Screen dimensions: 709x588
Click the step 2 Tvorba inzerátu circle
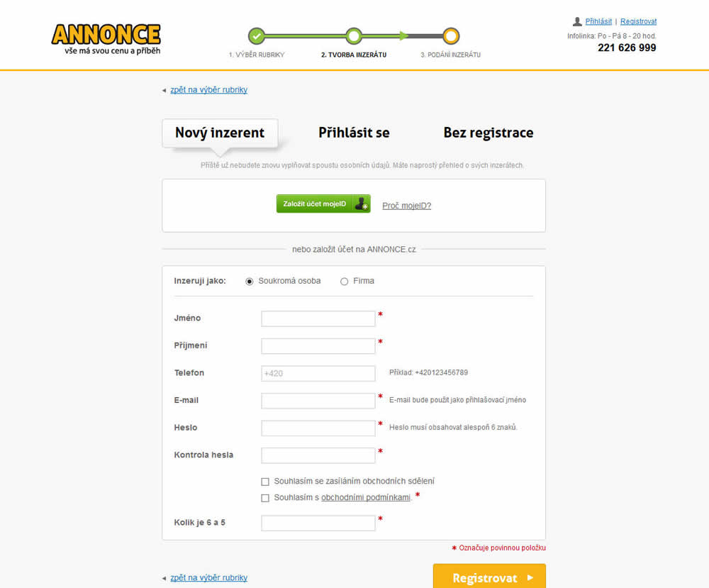[x=354, y=35]
